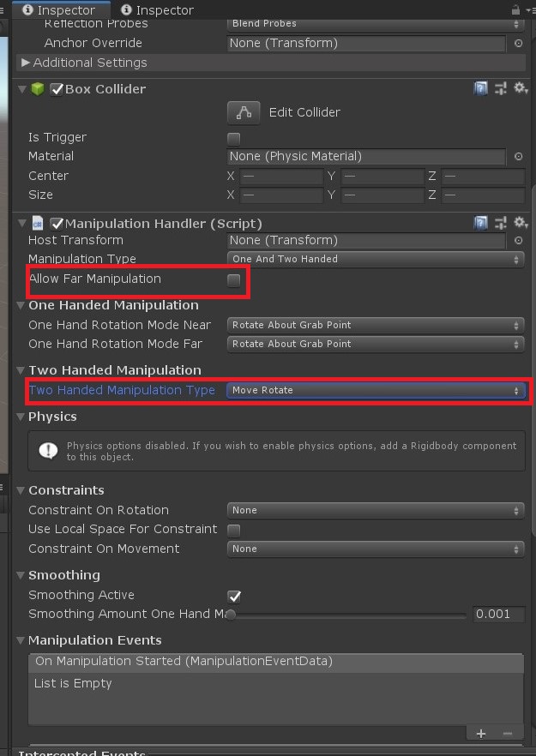Viewport: 536px width, 756px height.
Task: Open Material object picker circle
Action: (x=519, y=156)
